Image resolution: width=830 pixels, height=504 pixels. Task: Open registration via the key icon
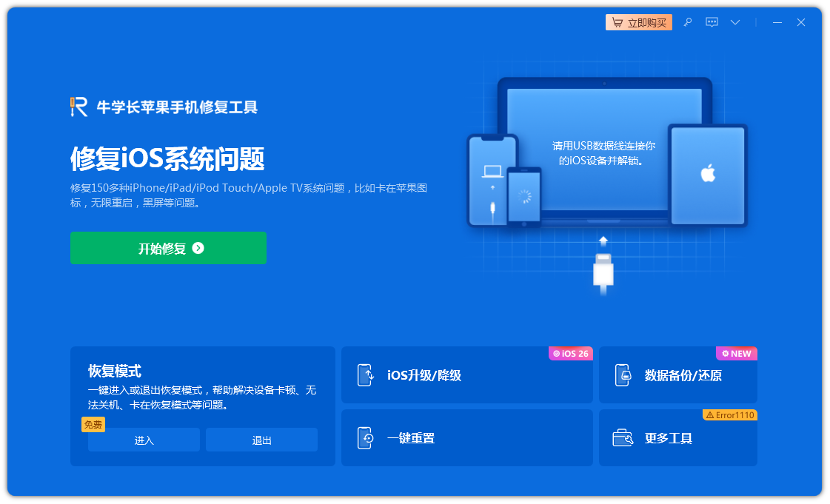tap(688, 22)
